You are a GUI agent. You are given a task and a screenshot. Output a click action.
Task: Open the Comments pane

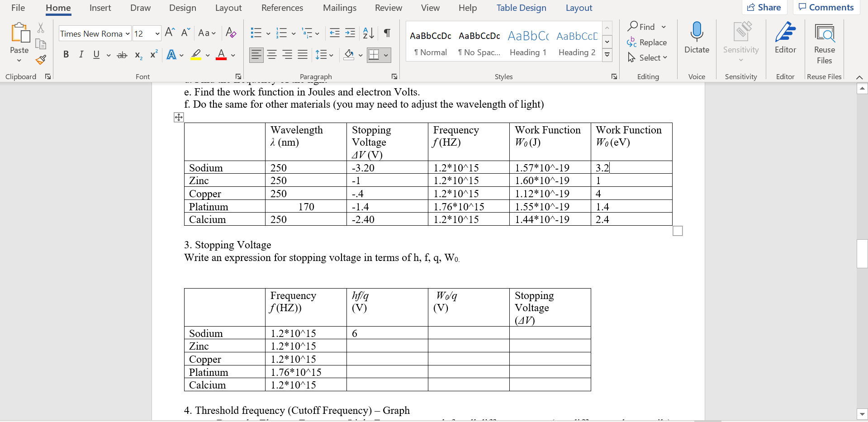point(826,7)
